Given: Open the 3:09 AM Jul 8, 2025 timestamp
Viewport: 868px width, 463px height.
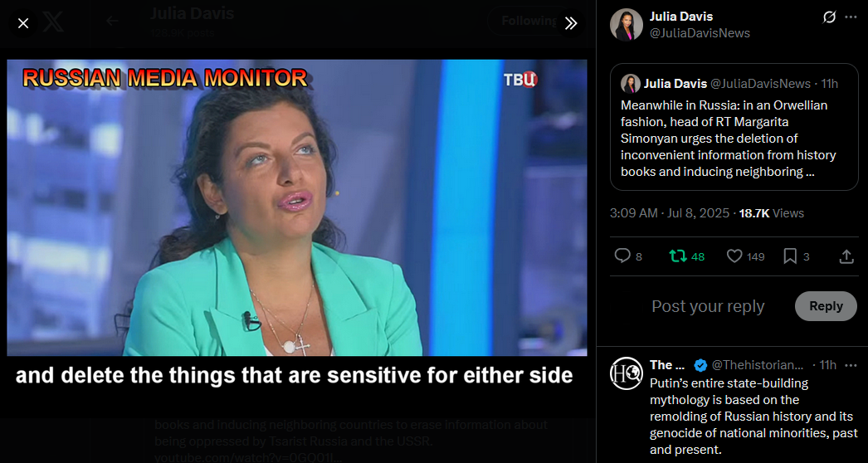Looking at the screenshot, I should [670, 213].
